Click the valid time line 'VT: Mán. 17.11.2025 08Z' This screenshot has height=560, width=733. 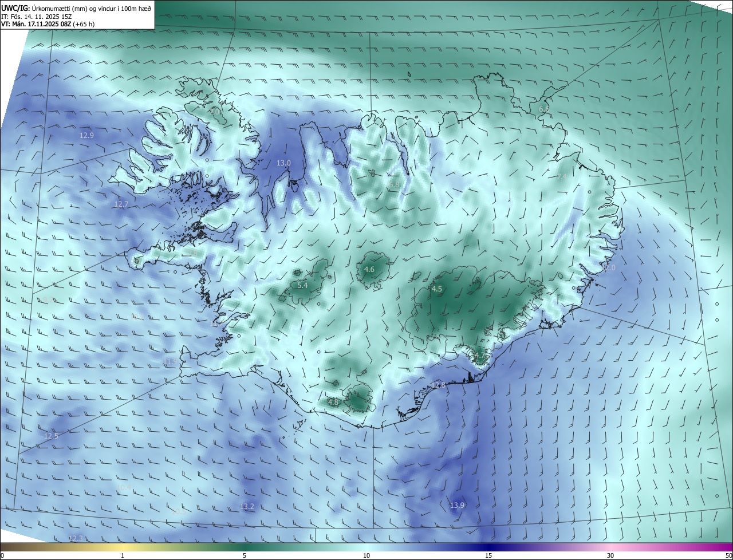35,24
